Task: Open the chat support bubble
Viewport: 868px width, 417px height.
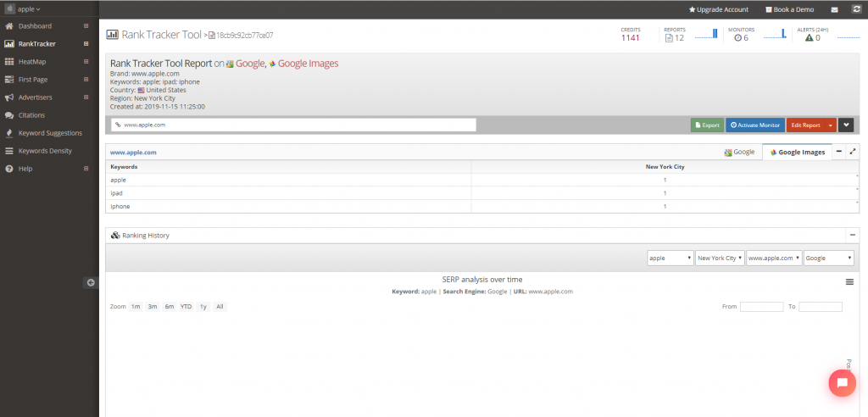Action: (843, 382)
